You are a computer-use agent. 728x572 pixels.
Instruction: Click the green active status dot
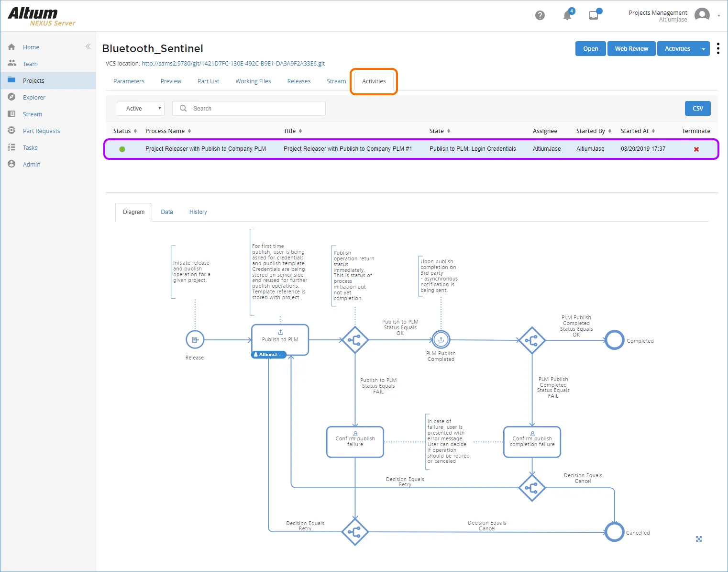tap(122, 149)
